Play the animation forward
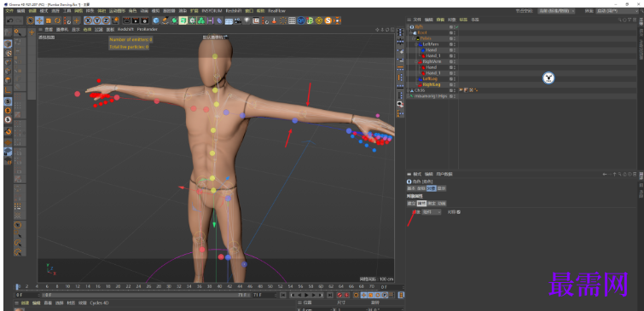This screenshot has width=644, height=311. (306, 295)
